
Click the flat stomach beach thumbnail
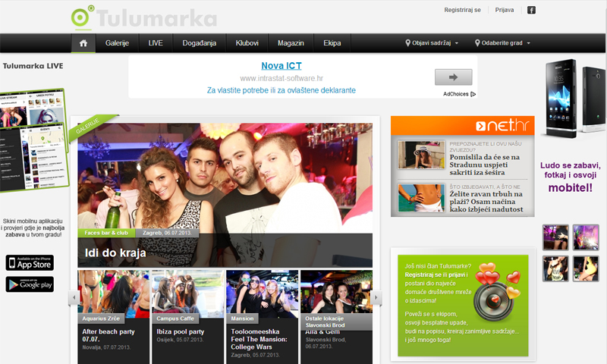click(421, 198)
